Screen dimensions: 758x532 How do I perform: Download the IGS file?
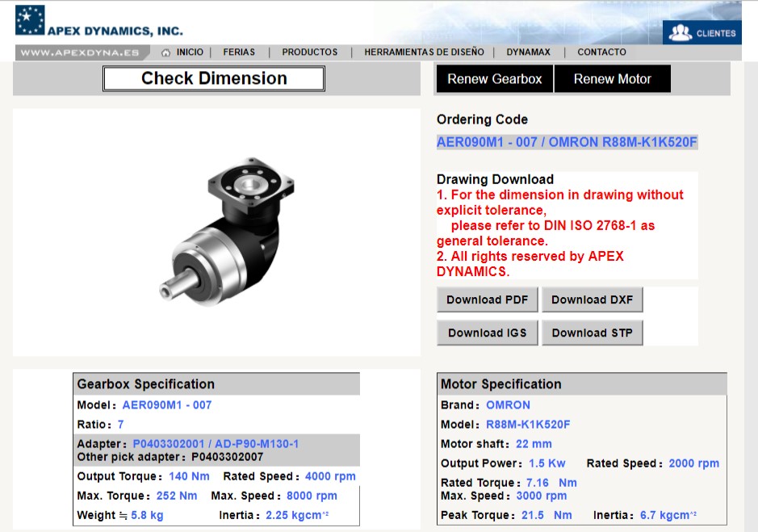pos(488,333)
